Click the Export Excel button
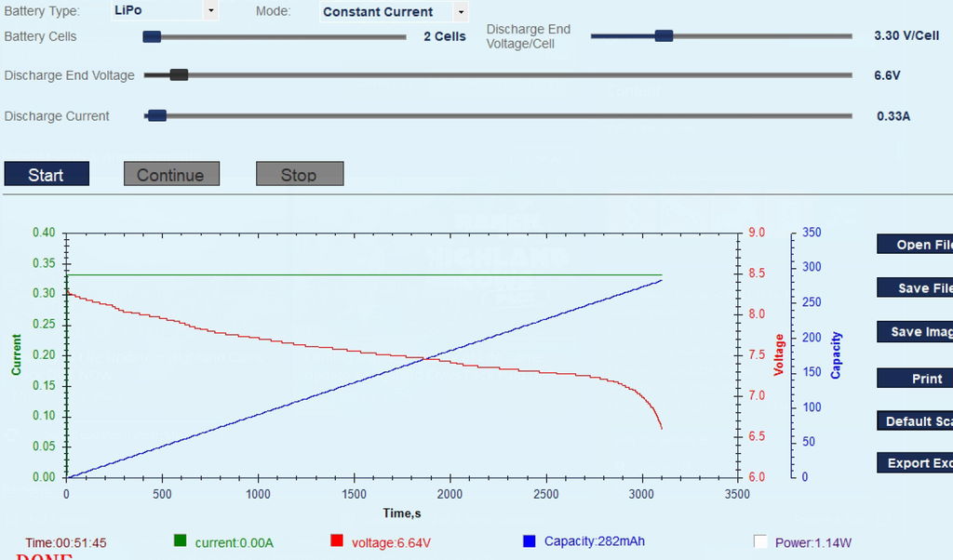 [915, 463]
